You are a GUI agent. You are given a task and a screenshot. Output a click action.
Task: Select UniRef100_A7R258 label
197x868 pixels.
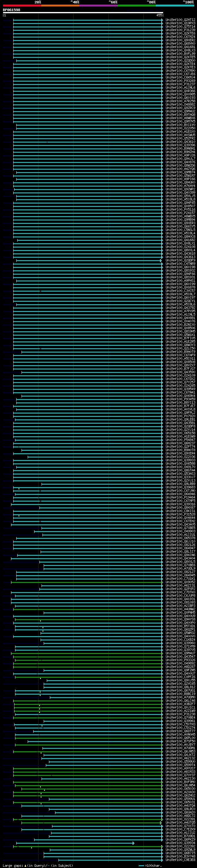click(x=180, y=101)
